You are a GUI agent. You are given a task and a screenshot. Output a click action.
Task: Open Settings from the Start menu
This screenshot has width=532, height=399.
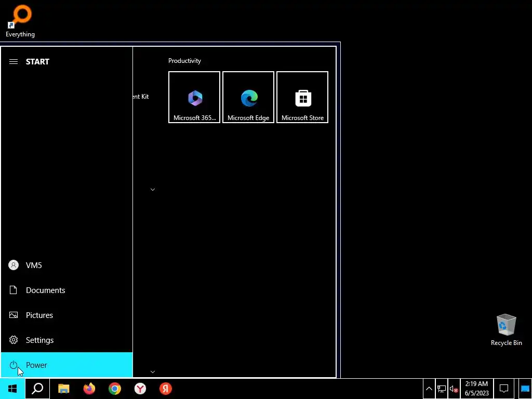66,340
